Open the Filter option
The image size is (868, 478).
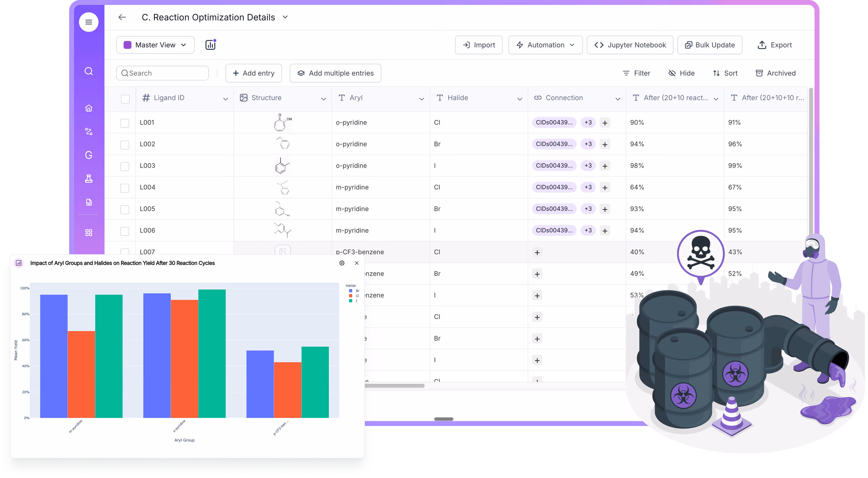[636, 73]
